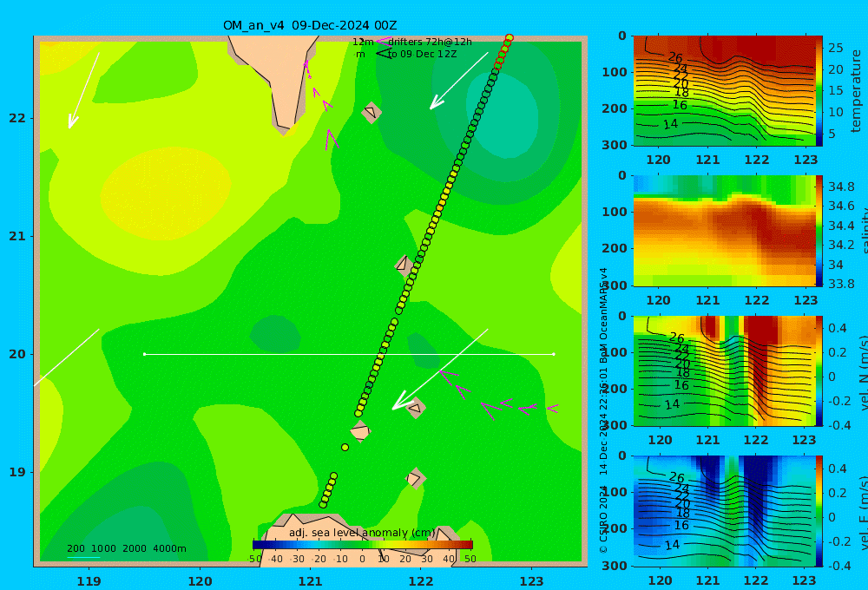Click the title "OM_an_v4 09-Dec-2024 00Z"

pyautogui.click(x=310, y=25)
